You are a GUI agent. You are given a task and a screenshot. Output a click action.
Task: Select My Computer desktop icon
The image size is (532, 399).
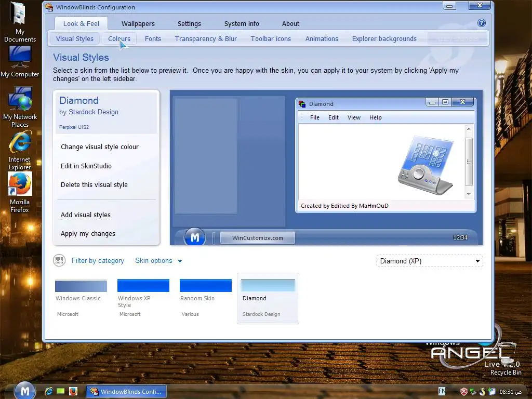[x=20, y=62]
